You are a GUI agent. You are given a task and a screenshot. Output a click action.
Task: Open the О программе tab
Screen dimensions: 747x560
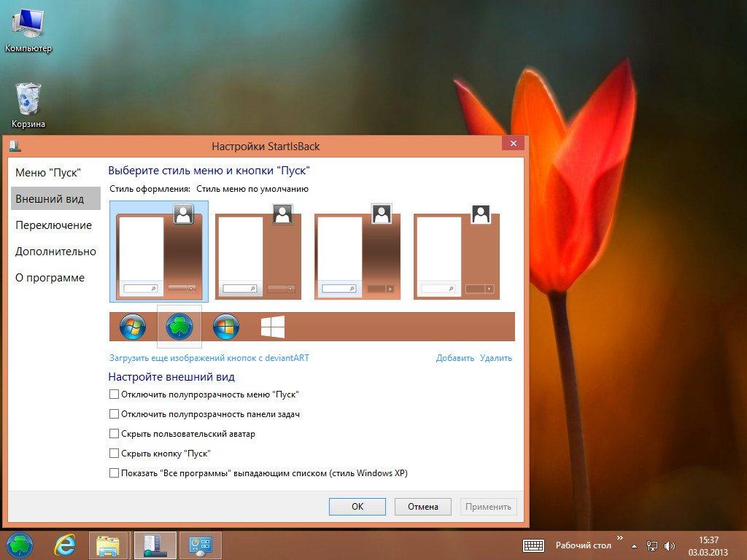tap(50, 277)
